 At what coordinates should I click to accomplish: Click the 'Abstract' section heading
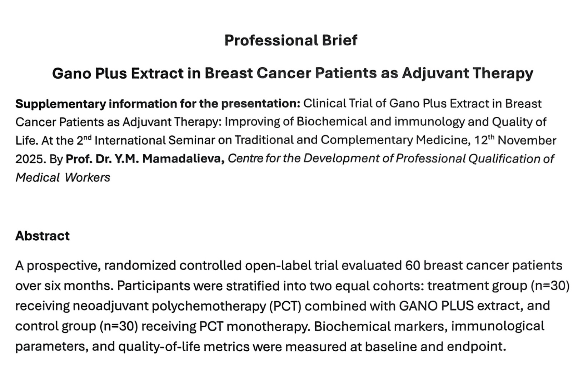(43, 236)
